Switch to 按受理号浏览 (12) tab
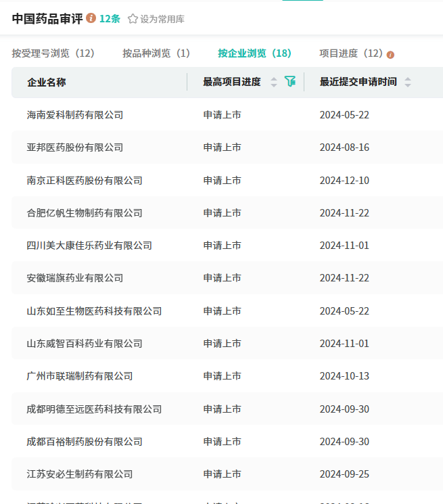 (x=53, y=53)
